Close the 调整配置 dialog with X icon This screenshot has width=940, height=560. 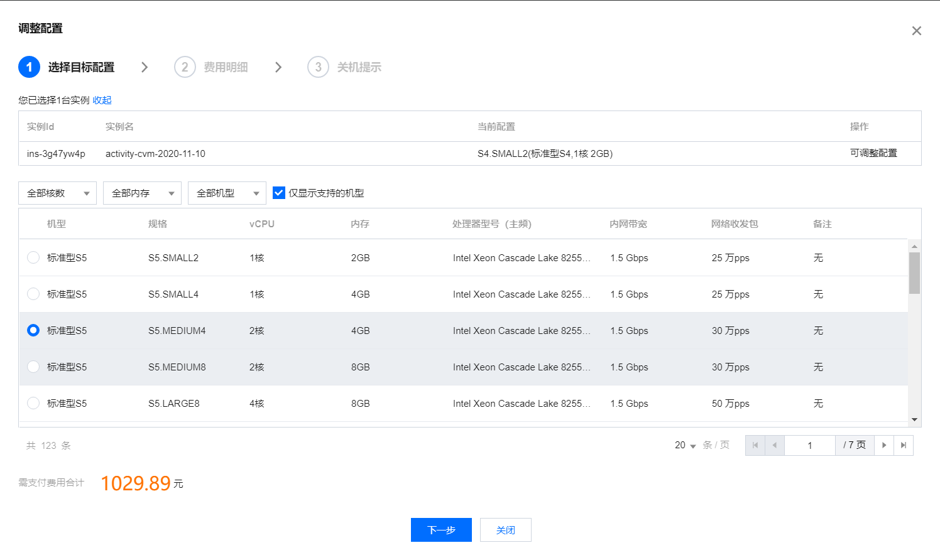(x=916, y=31)
